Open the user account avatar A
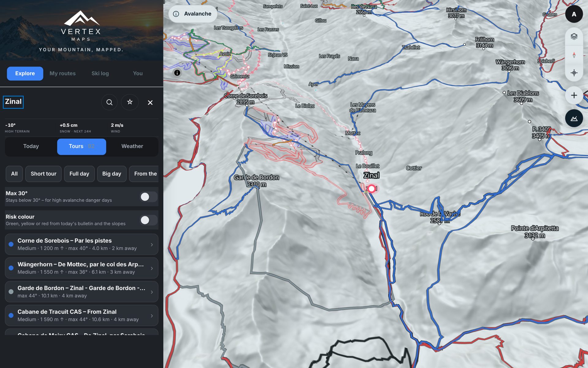This screenshot has height=368, width=588. point(574,14)
